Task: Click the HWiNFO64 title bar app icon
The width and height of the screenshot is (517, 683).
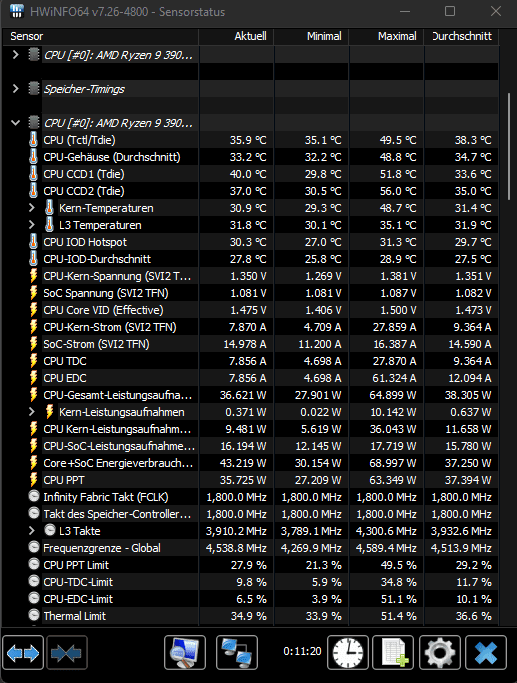Action: pos(16,11)
